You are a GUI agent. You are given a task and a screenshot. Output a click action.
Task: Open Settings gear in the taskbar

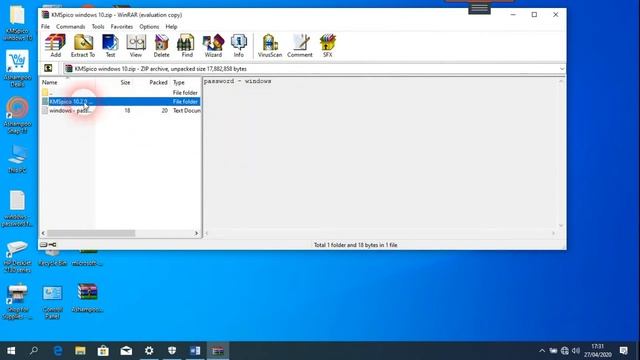tap(149, 351)
